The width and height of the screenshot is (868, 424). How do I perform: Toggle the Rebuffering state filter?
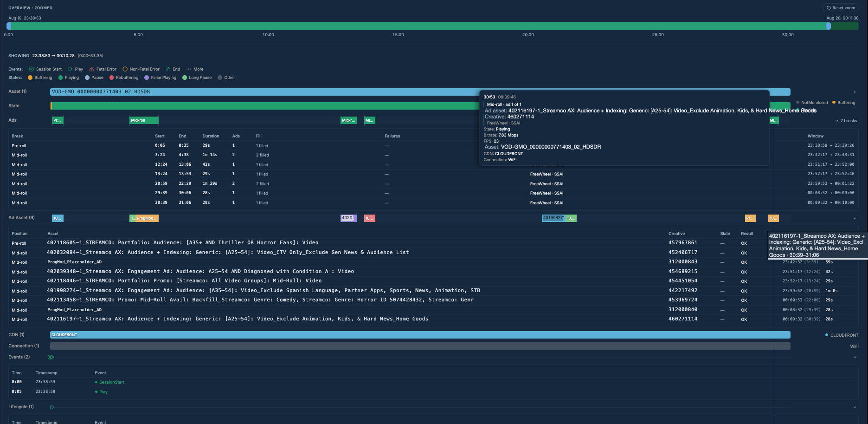[x=124, y=78]
